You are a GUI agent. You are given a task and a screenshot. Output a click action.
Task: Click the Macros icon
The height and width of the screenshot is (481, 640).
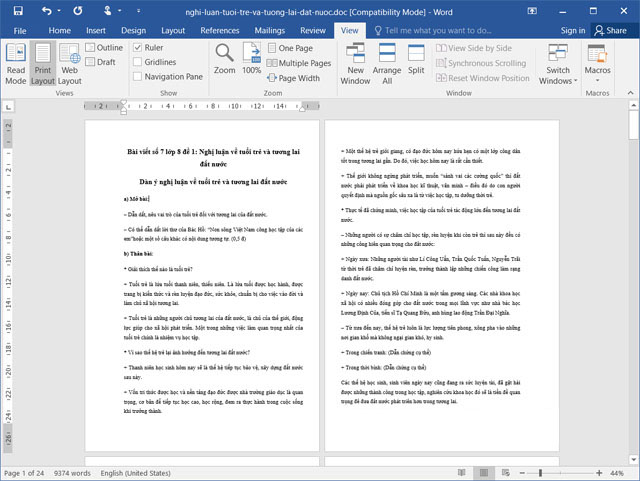(x=598, y=54)
